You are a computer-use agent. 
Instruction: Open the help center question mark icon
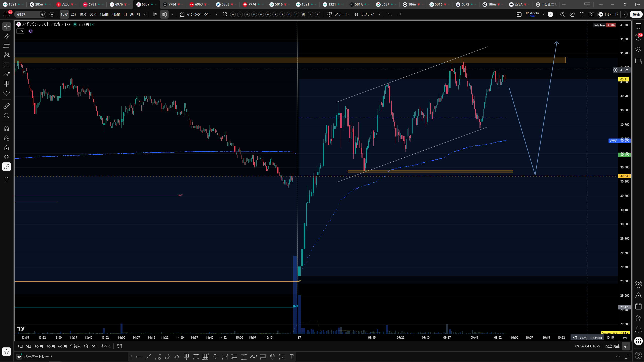pyautogui.click(x=638, y=355)
